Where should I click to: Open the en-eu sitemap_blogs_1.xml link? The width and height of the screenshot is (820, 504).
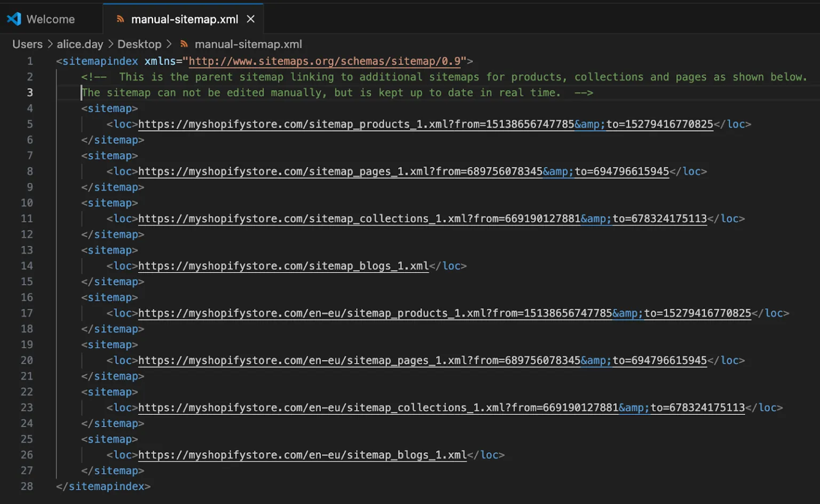(302, 454)
